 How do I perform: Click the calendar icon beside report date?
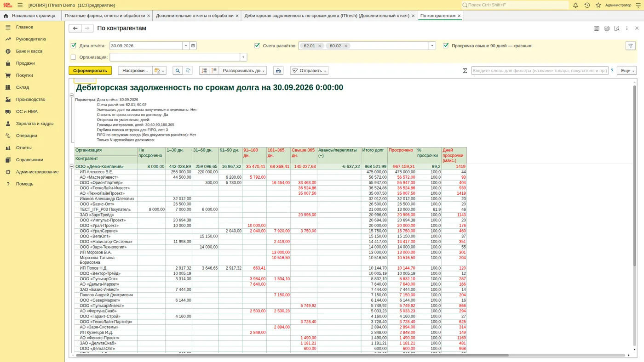[x=193, y=46]
